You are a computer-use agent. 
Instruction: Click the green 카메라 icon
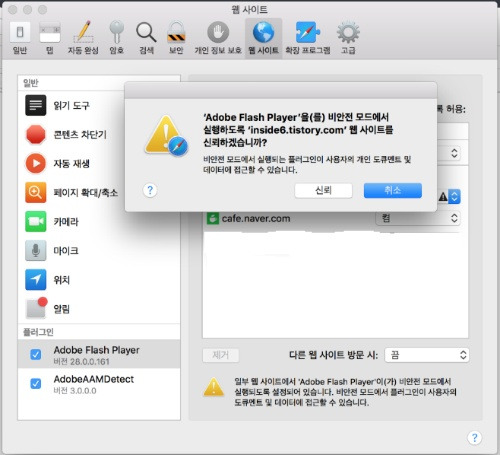tap(36, 221)
